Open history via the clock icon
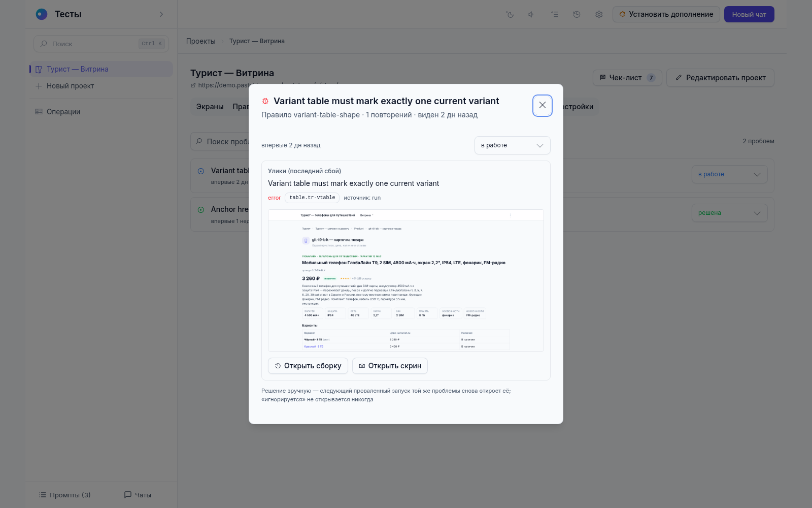Viewport: 812px width, 508px height. click(577, 14)
